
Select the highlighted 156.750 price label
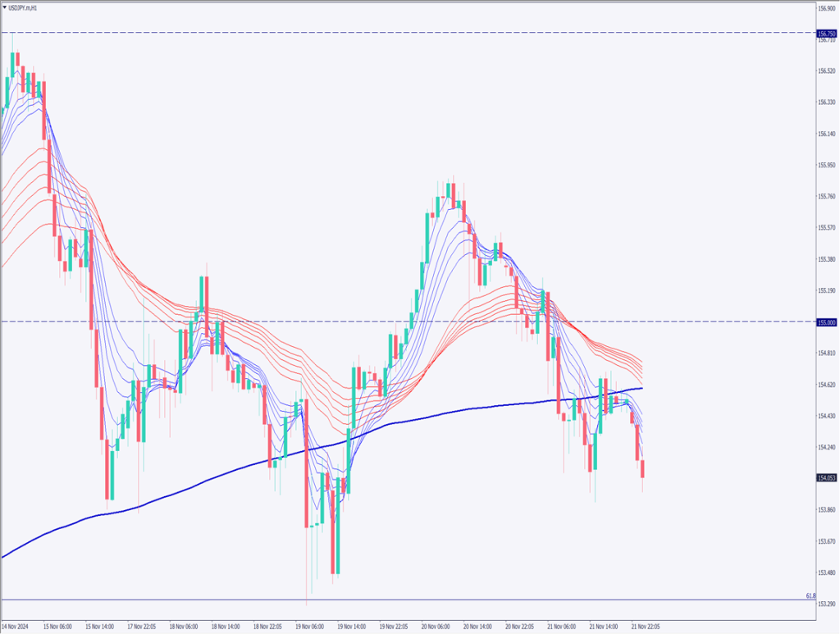point(827,34)
